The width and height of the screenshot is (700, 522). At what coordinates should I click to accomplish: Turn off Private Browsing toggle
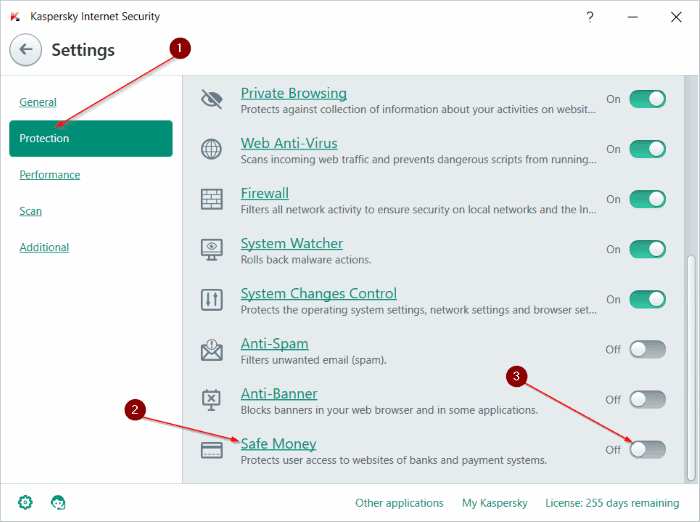tap(647, 99)
